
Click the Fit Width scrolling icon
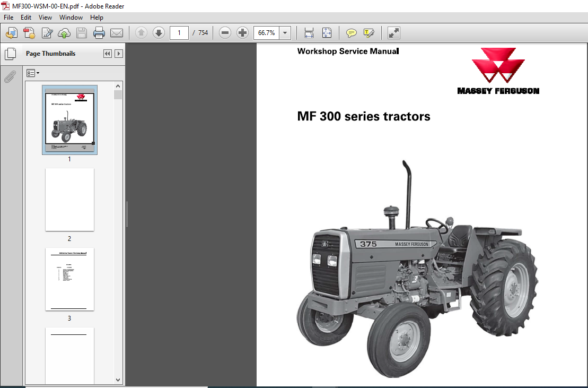pyautogui.click(x=309, y=33)
